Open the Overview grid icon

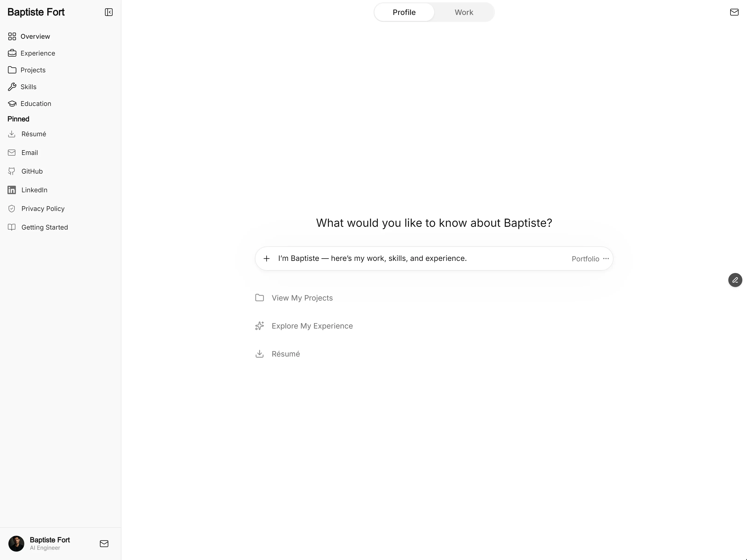pos(12,36)
